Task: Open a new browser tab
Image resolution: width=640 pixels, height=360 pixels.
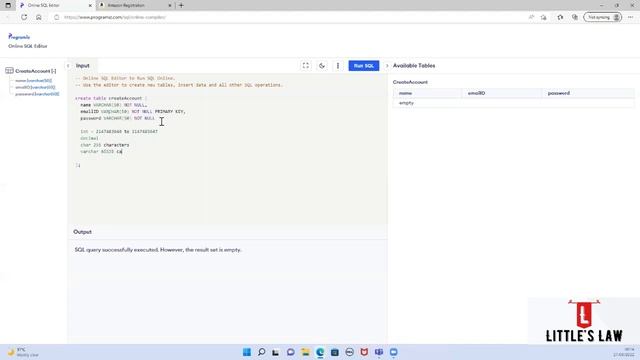Action: (x=181, y=5)
